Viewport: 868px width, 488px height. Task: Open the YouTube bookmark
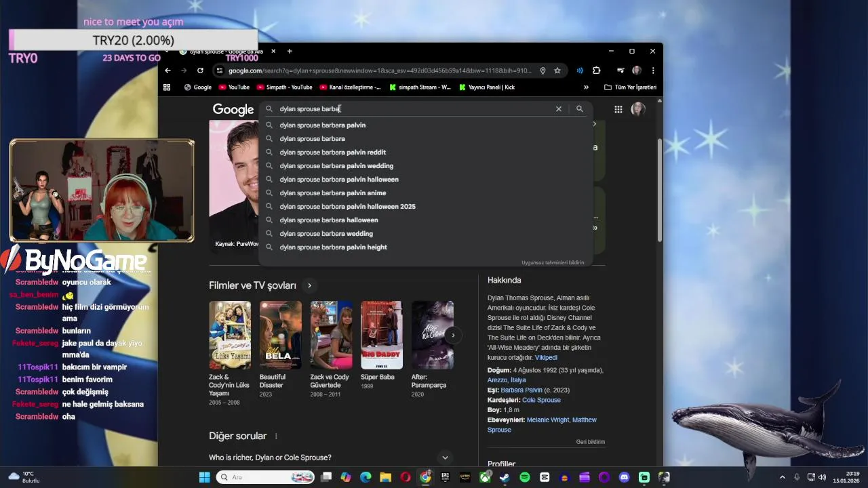(234, 87)
